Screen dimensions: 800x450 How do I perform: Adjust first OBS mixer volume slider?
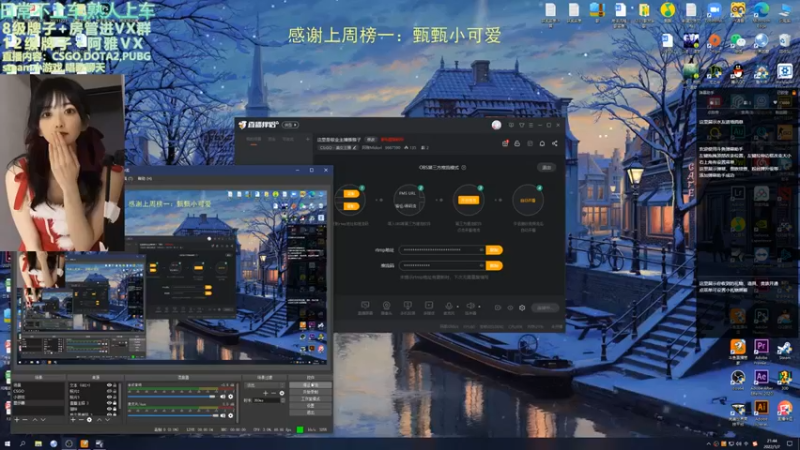pyautogui.click(x=172, y=396)
